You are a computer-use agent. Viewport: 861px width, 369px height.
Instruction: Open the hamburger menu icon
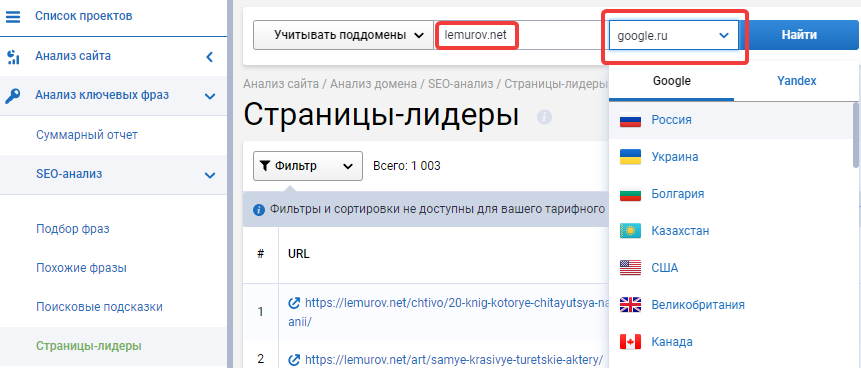[13, 16]
